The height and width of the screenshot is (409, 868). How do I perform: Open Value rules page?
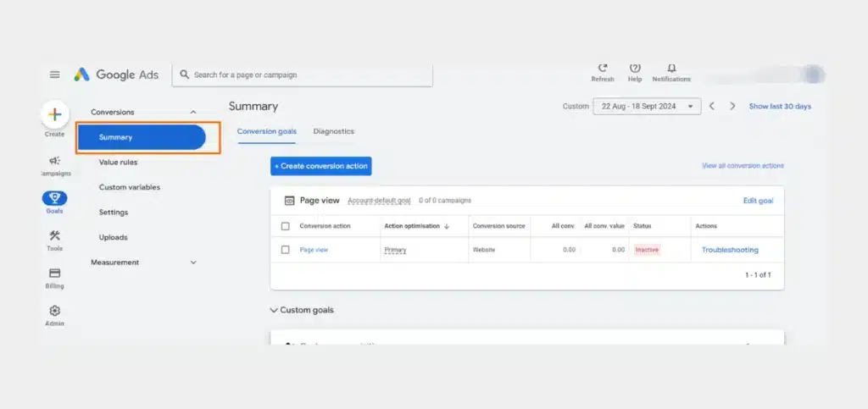tap(118, 163)
